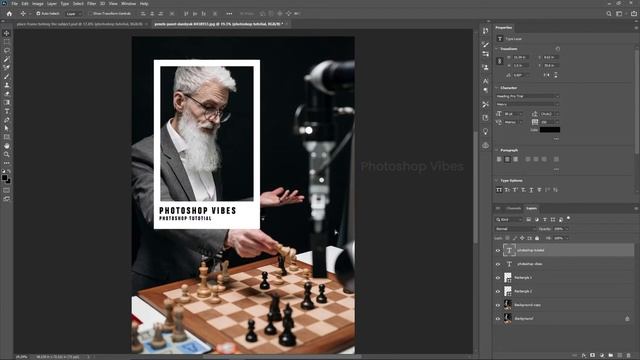
Task: Click the create new group folder icon
Action: coord(611,356)
